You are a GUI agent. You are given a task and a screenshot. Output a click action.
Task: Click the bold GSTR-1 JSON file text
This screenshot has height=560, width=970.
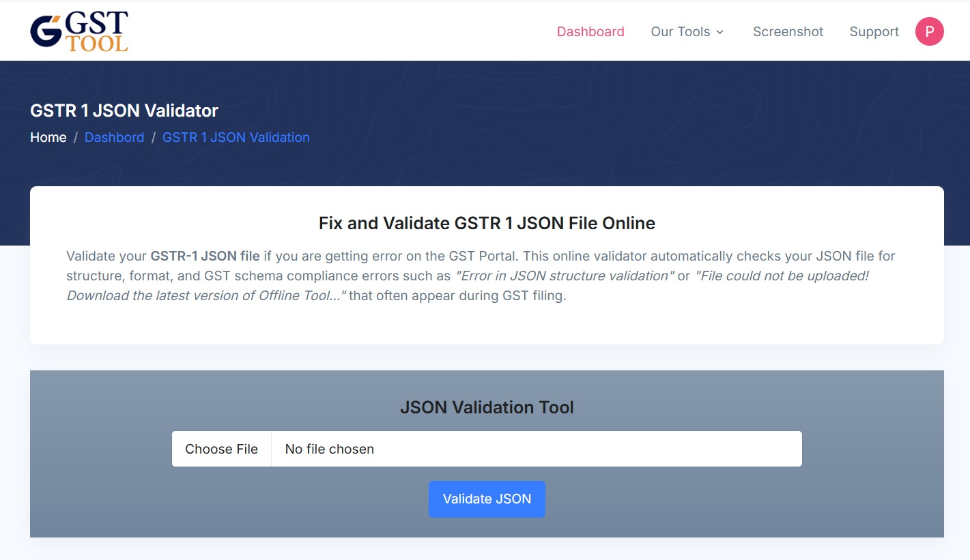point(203,256)
